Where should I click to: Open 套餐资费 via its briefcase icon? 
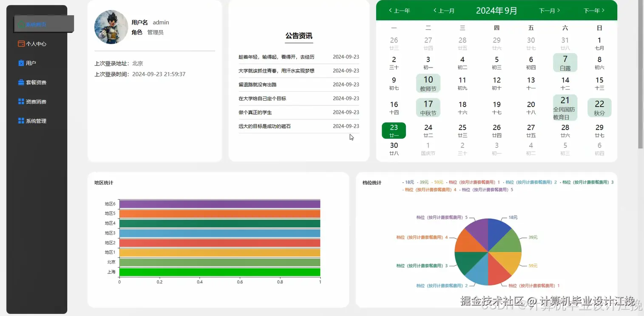(x=20, y=82)
